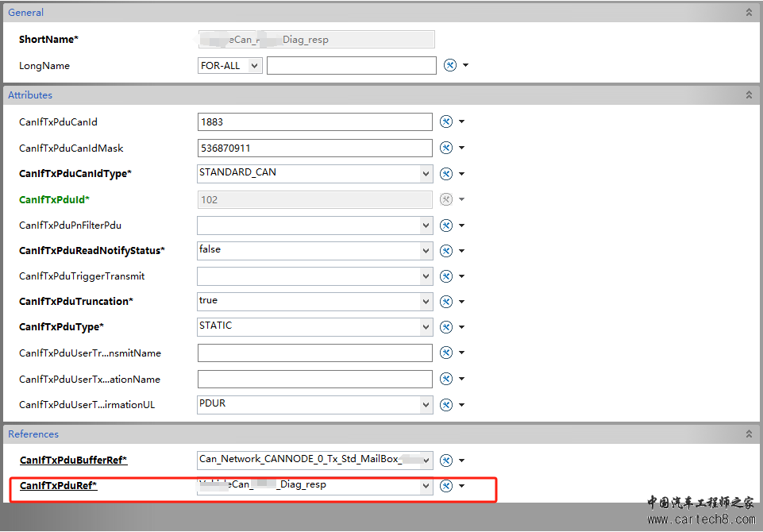Open menu arrow for CanIfTxPduBufferRef
Screen dimensions: 763x532
click(x=462, y=461)
